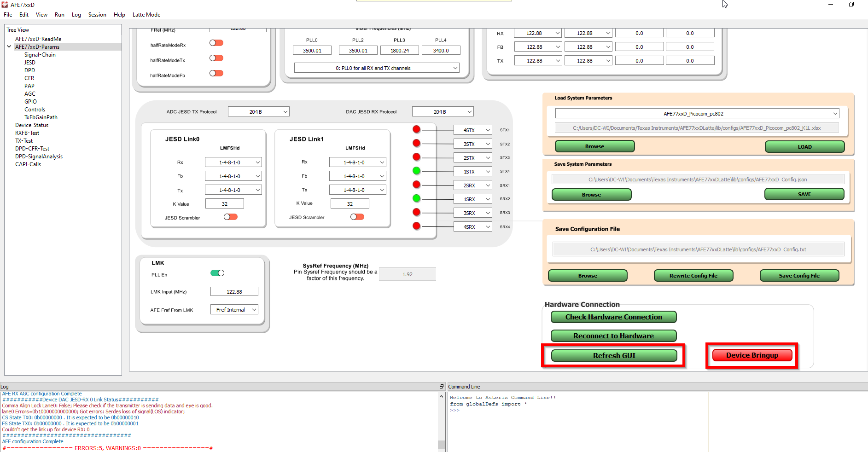
Task: Click the LMK Input (MHz) field
Action: tap(234, 291)
